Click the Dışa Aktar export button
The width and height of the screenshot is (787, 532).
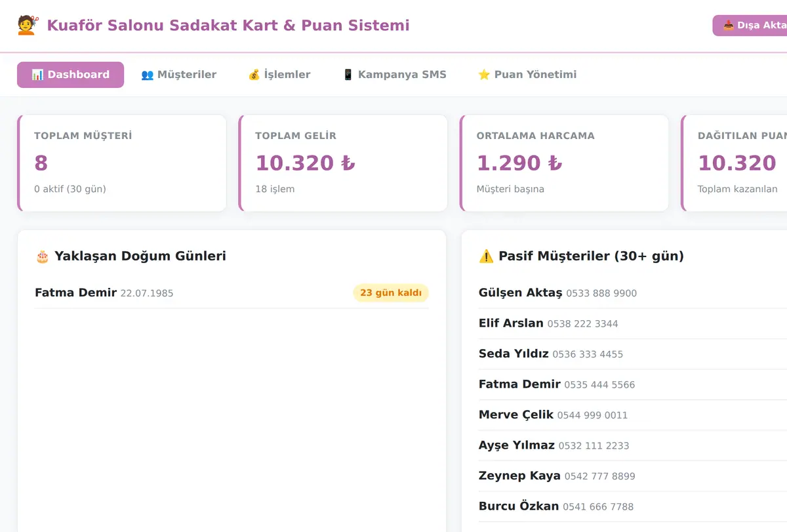[750, 26]
